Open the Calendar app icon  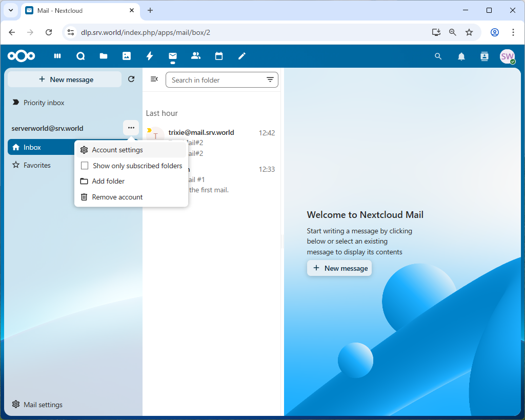click(219, 56)
